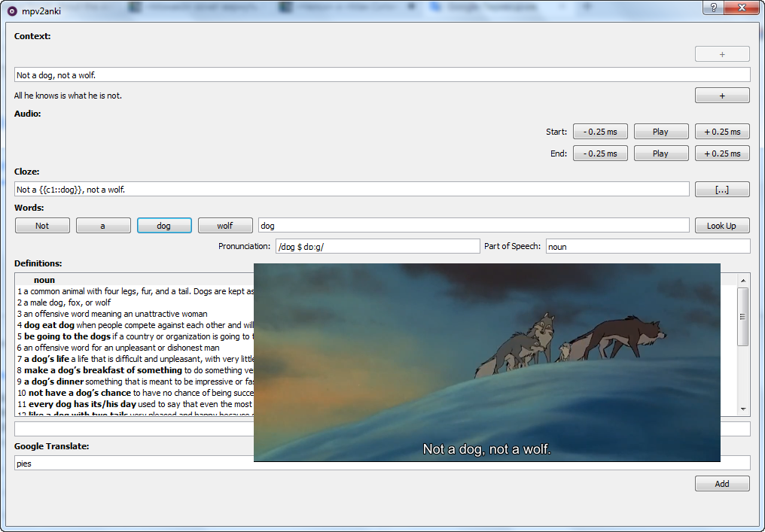Select the word "wolf" button

(225, 226)
